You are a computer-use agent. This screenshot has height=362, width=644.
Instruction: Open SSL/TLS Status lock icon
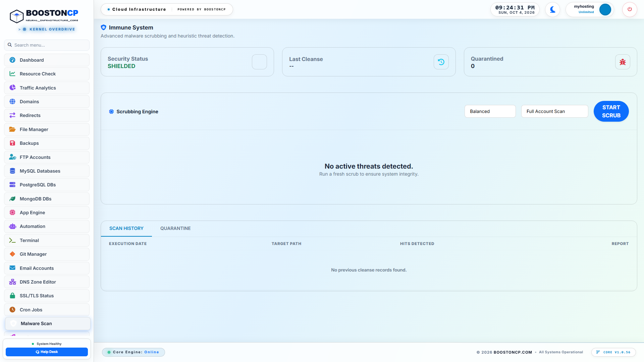coord(12,296)
